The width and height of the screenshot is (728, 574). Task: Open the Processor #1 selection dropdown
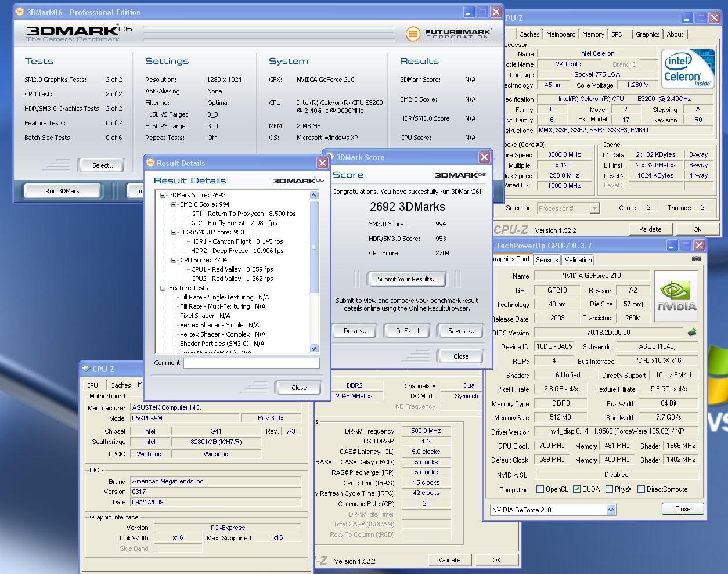pos(594,208)
